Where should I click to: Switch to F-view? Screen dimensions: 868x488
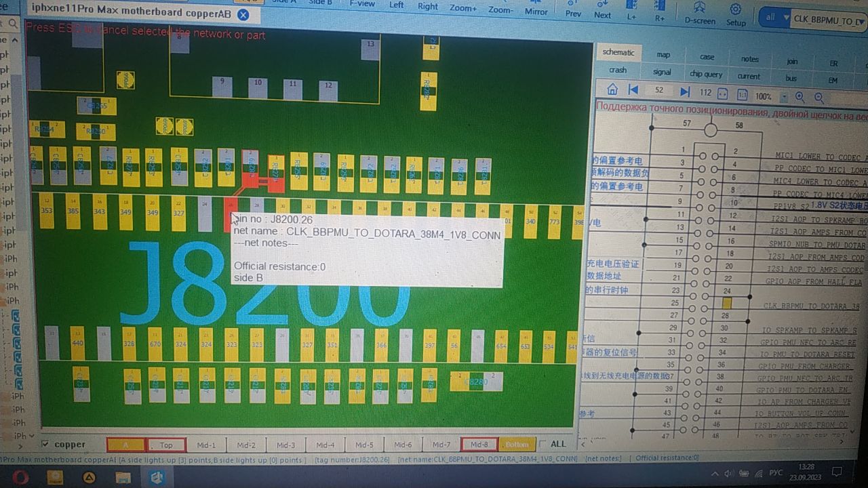(362, 3)
